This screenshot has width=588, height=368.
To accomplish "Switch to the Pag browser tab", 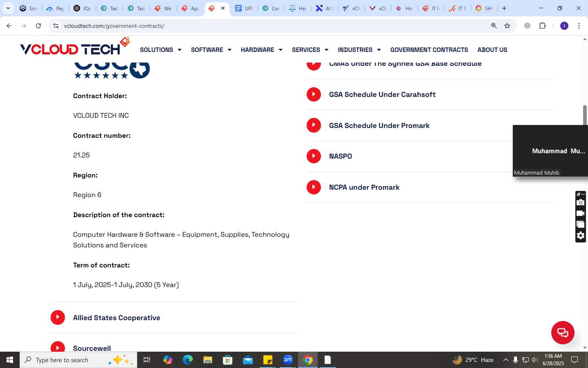I will (x=55, y=8).
